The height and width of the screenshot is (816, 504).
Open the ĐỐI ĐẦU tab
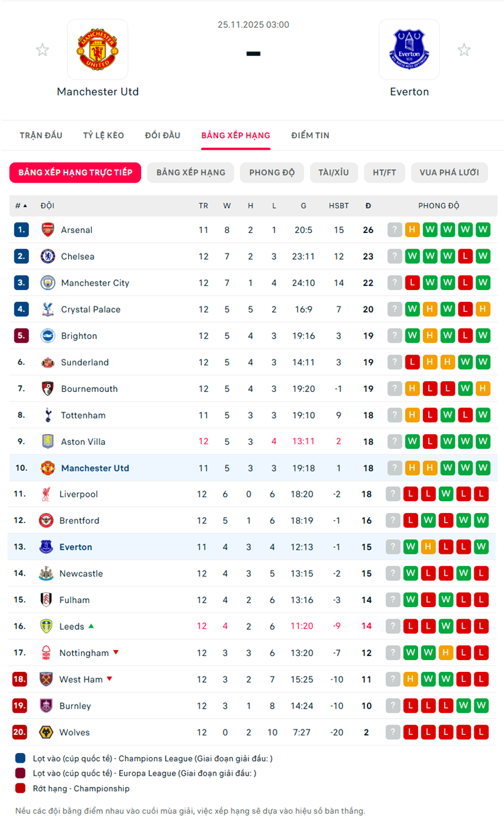[x=162, y=135]
